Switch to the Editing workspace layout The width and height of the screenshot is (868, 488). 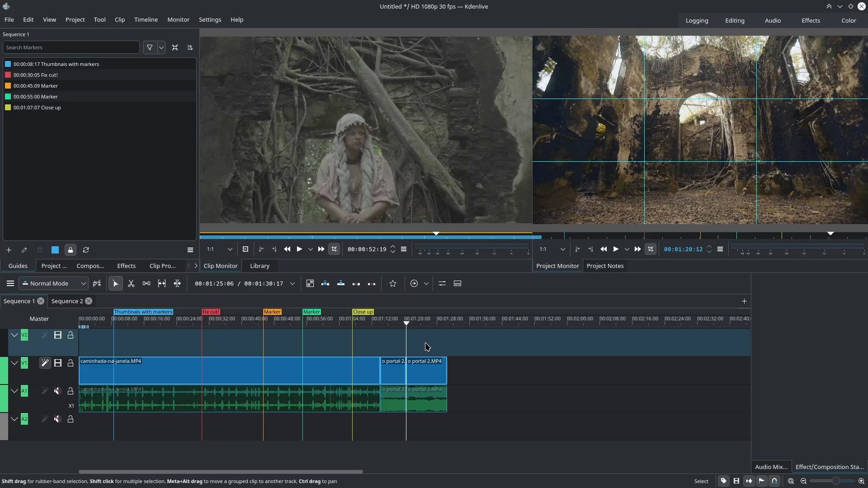(735, 21)
